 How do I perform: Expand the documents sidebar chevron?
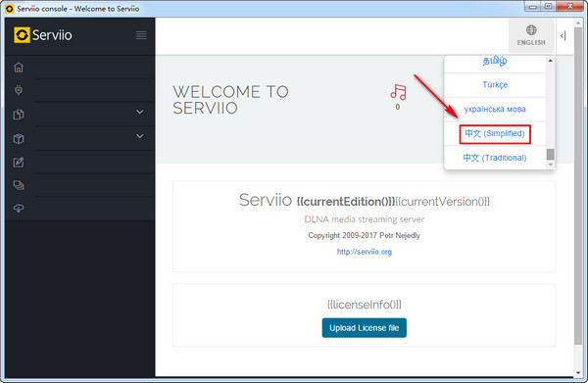tap(140, 112)
